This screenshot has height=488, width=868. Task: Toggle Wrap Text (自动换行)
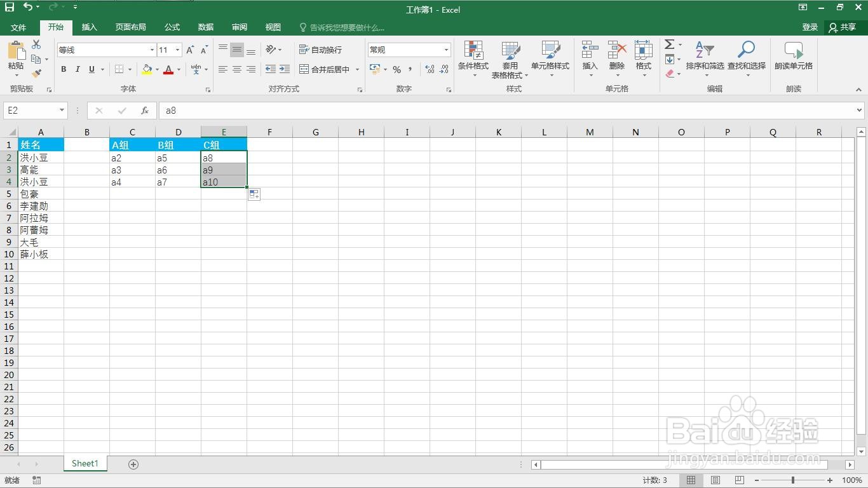321,50
